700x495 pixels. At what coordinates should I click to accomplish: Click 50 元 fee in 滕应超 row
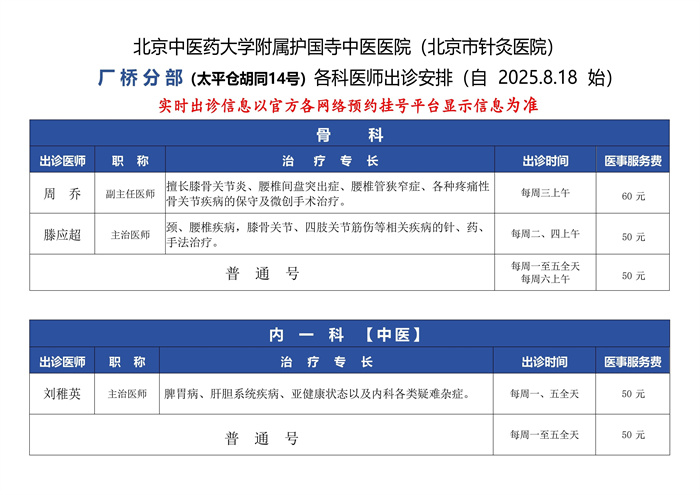pos(633,237)
